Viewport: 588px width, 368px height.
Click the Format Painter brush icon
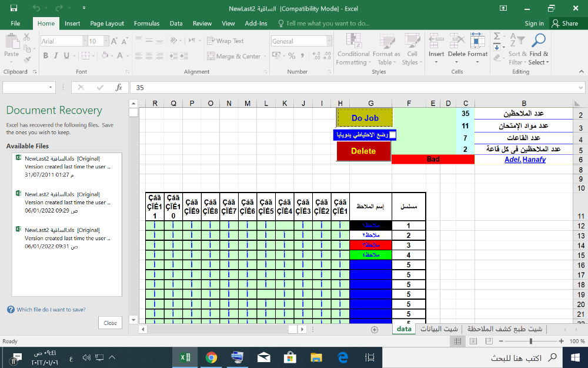[x=26, y=59]
